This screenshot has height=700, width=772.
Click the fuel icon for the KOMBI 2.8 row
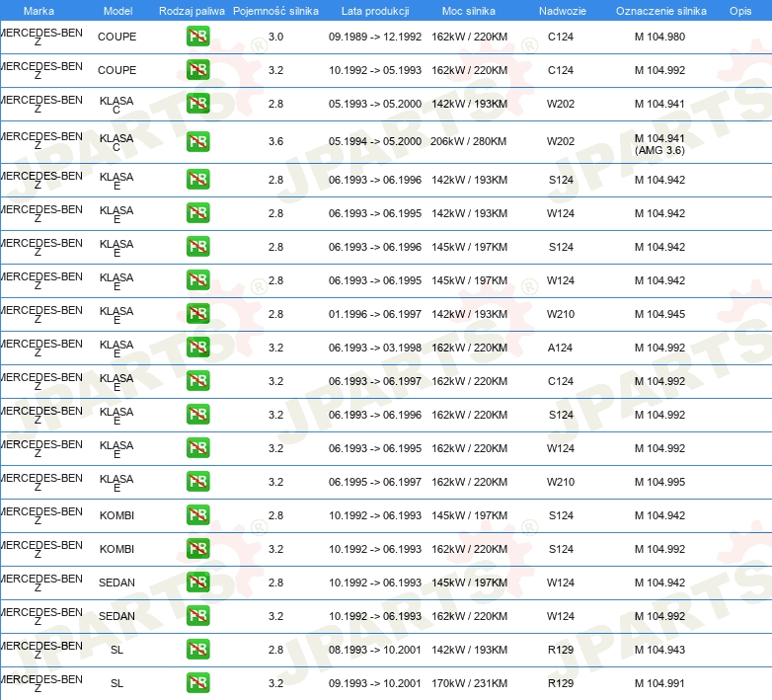(198, 515)
